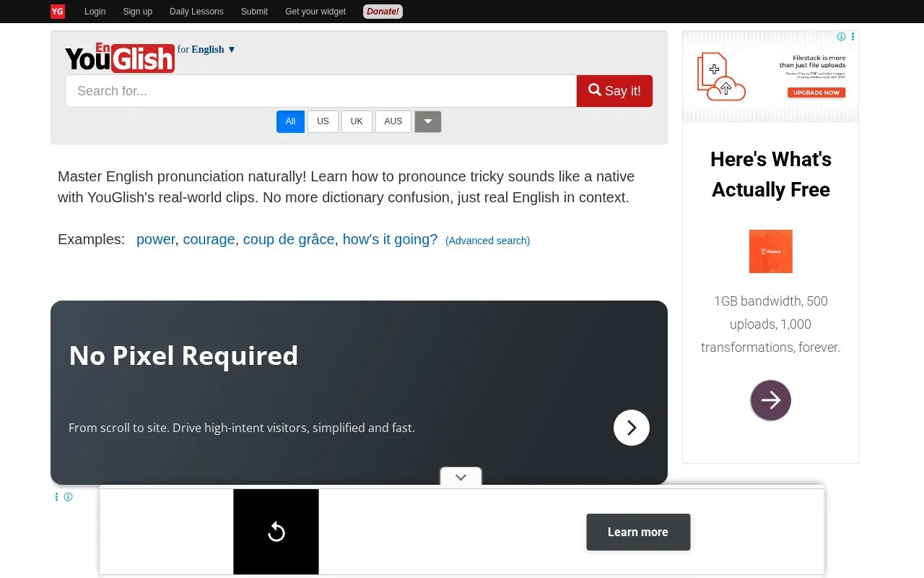The image size is (924, 578).
Task: Select the UK accent filter
Action: click(x=357, y=121)
